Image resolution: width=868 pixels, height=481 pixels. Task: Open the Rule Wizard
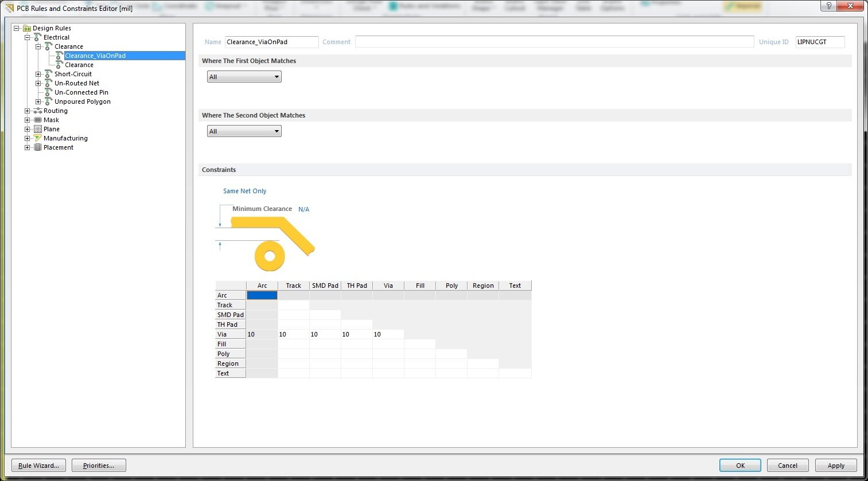[x=39, y=466]
